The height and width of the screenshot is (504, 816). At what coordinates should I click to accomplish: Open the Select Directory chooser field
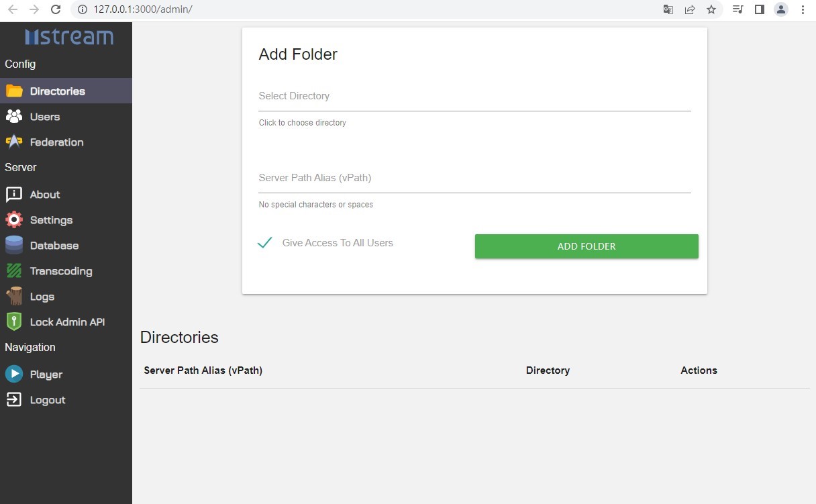pos(474,97)
